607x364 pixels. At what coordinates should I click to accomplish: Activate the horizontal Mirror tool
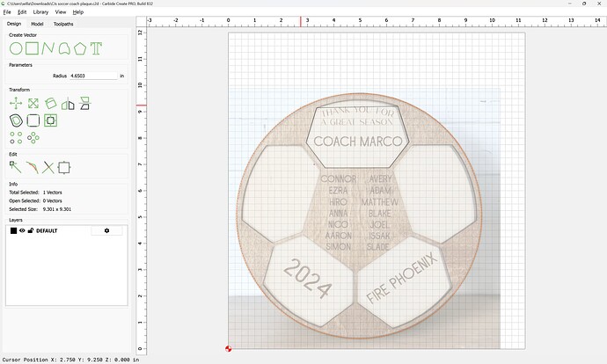[x=68, y=103]
